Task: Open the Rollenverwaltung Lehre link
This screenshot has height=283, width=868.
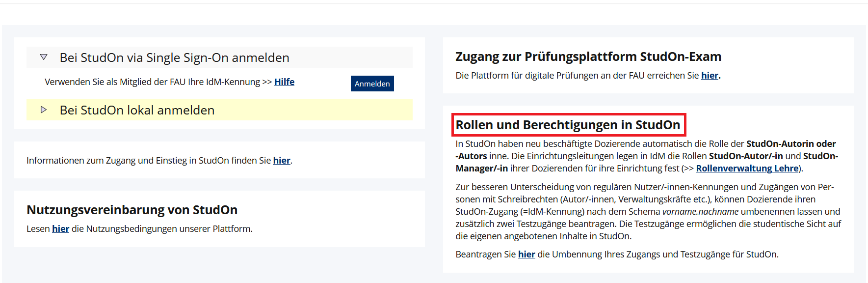Action: pyautogui.click(x=747, y=169)
